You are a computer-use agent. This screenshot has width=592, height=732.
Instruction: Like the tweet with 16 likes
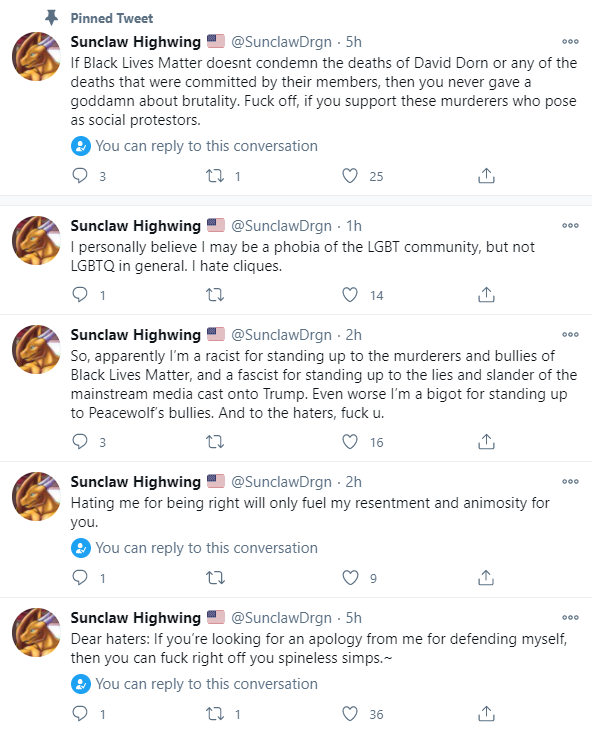click(x=350, y=442)
